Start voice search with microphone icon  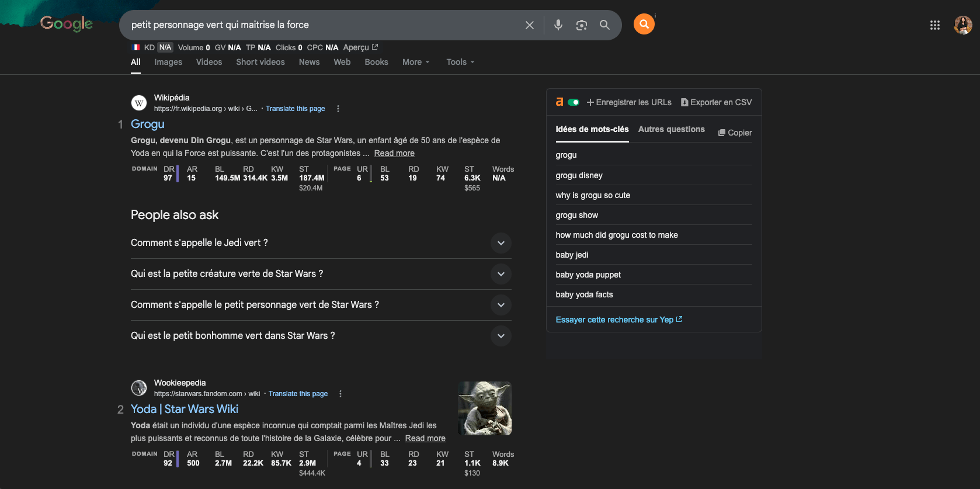click(558, 25)
